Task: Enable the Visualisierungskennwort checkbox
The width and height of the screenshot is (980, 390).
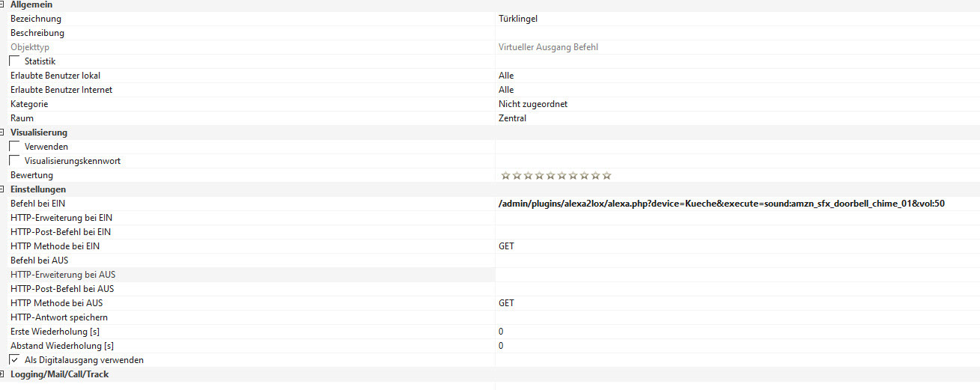Action: click(15, 161)
